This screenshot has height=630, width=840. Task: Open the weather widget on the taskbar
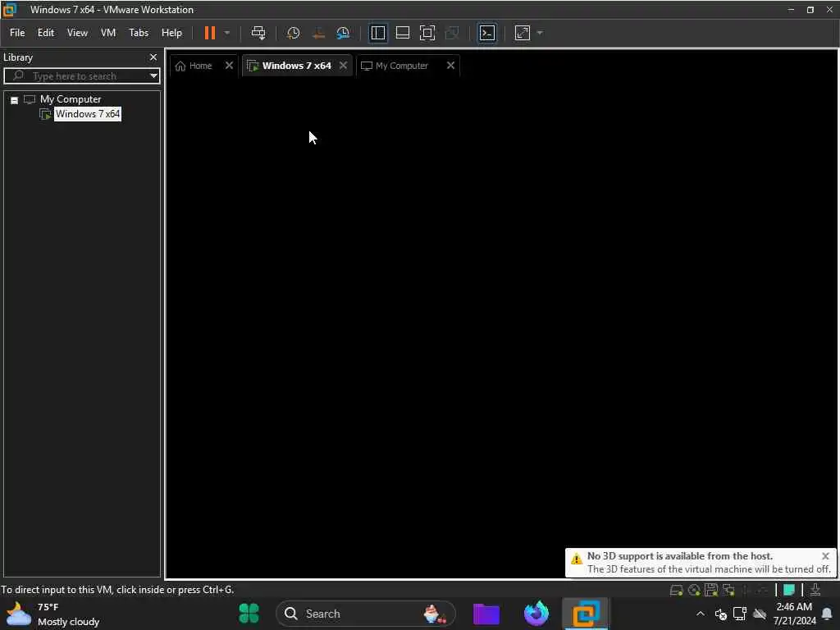coord(53,614)
